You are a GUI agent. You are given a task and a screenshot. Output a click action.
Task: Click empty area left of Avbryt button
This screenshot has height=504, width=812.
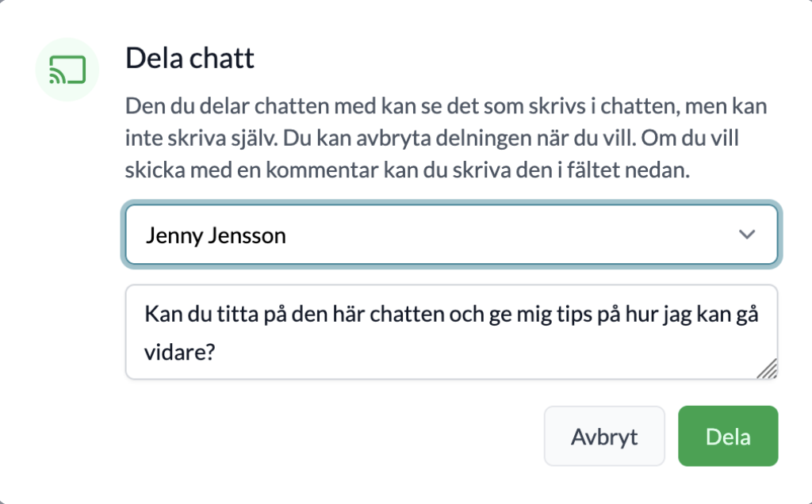333,437
